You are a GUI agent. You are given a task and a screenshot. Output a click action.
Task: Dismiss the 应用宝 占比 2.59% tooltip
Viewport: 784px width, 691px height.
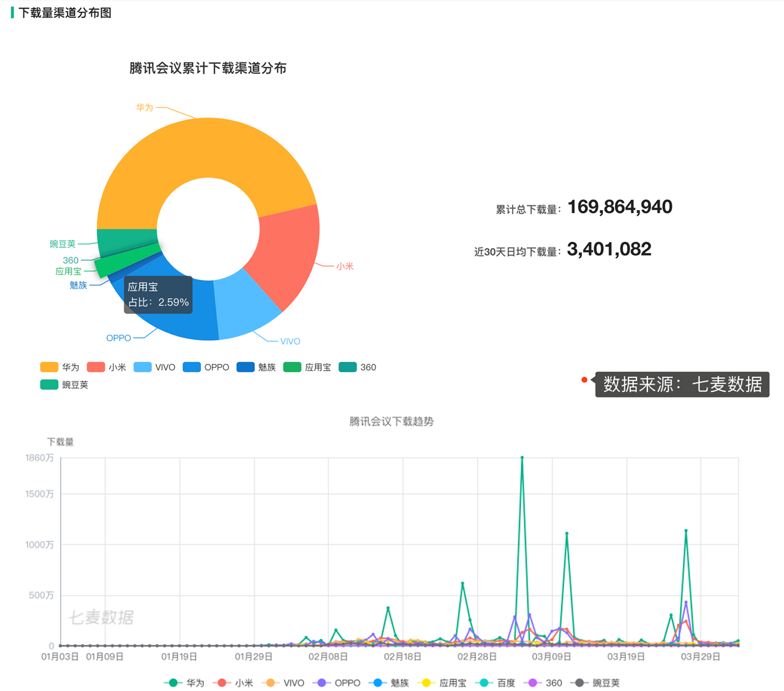[x=158, y=295]
